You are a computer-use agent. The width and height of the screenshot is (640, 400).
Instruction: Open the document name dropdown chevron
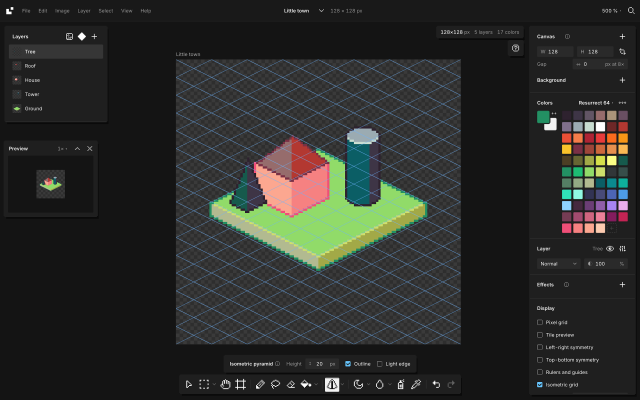tap(321, 11)
